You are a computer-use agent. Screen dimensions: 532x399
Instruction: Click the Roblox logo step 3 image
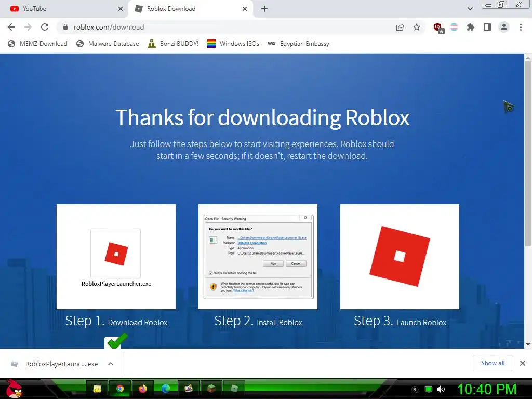pos(400,257)
